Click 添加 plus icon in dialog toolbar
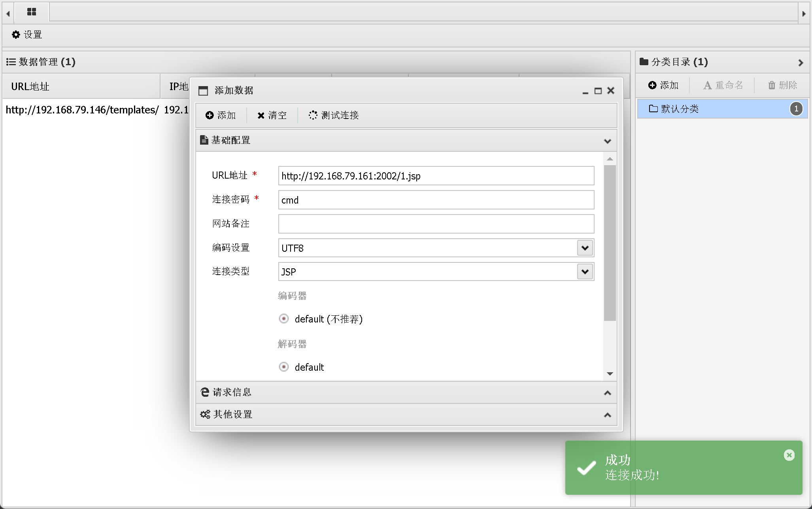The image size is (812, 509). pos(221,115)
